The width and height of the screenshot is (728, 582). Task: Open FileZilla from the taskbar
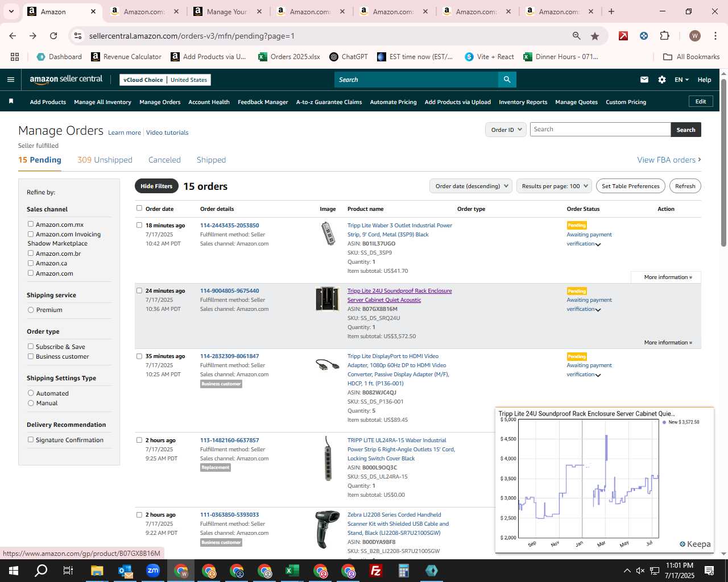pos(376,571)
